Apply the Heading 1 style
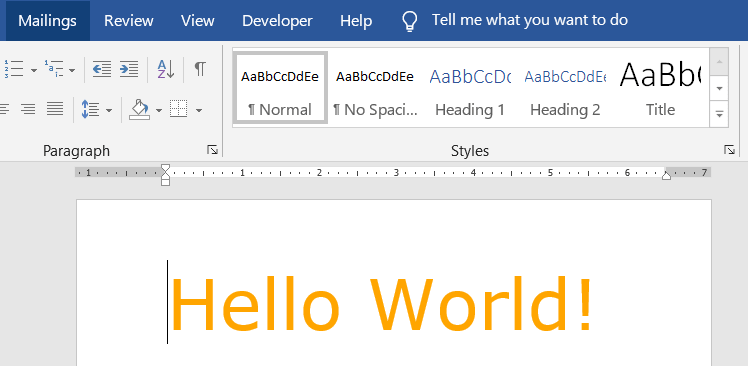 coord(470,88)
